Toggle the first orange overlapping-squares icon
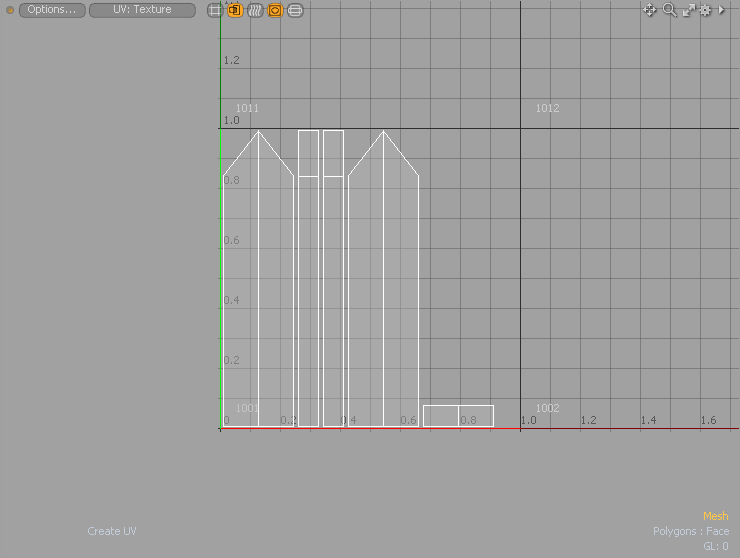Viewport: 740px width, 558px height. 235,11
